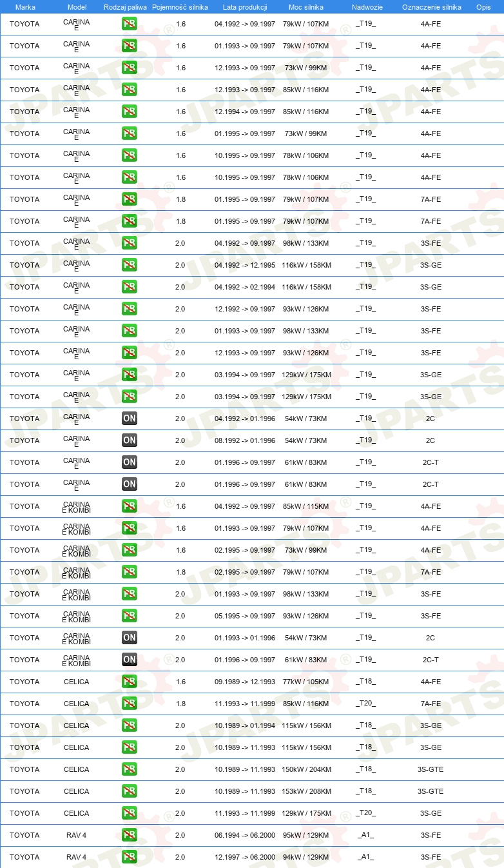The image size is (504, 868).
Task: Click the 153kW / 208KM power cell
Action: point(306,791)
